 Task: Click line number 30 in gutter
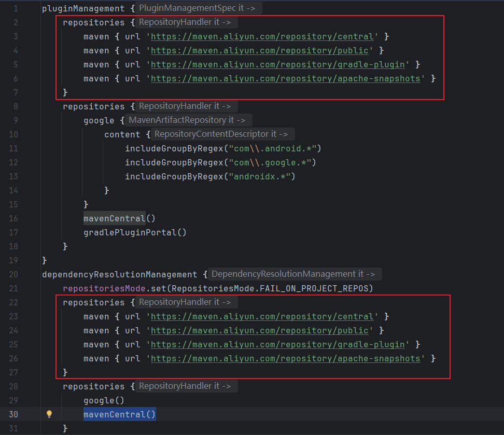coord(13,414)
